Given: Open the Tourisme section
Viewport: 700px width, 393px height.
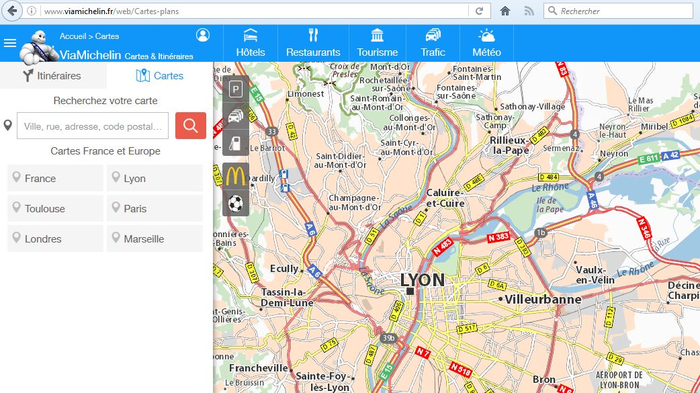Looking at the screenshot, I should [x=377, y=43].
